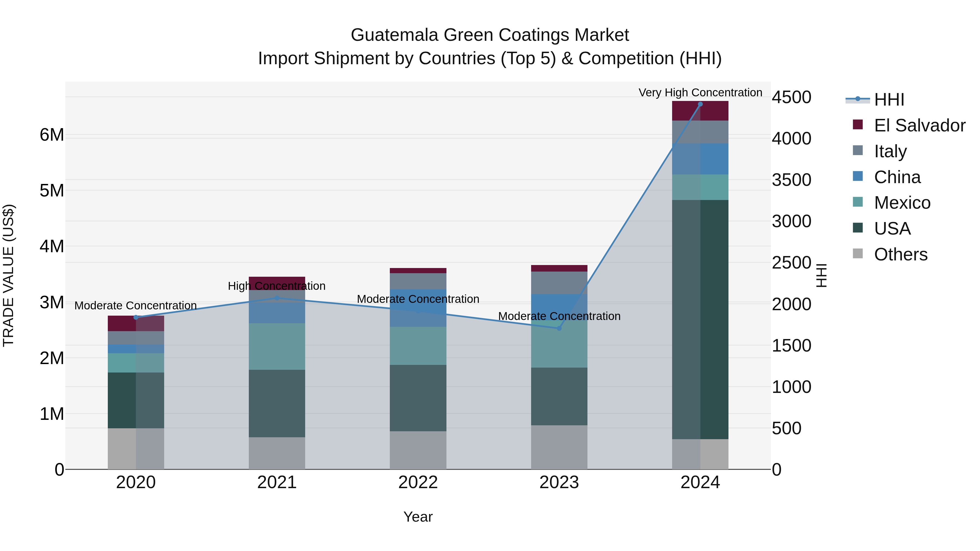
Task: Toggle Mexico series in legend
Action: [x=891, y=203]
